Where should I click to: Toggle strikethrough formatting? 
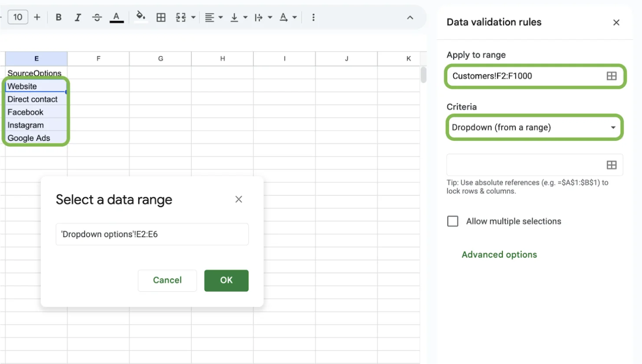pyautogui.click(x=97, y=17)
